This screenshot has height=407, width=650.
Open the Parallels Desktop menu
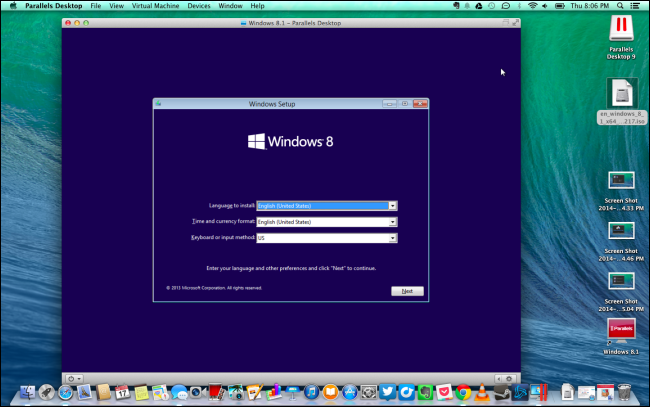pyautogui.click(x=53, y=6)
